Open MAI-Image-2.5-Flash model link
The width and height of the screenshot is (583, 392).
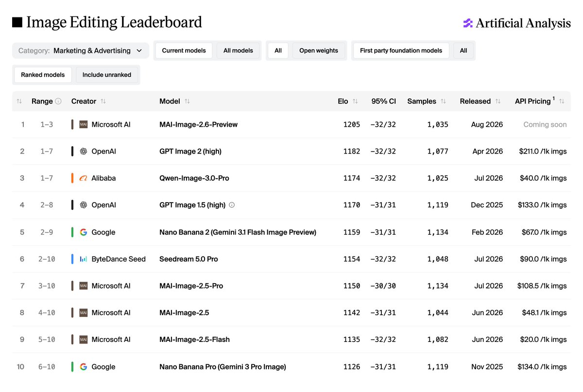coord(194,340)
